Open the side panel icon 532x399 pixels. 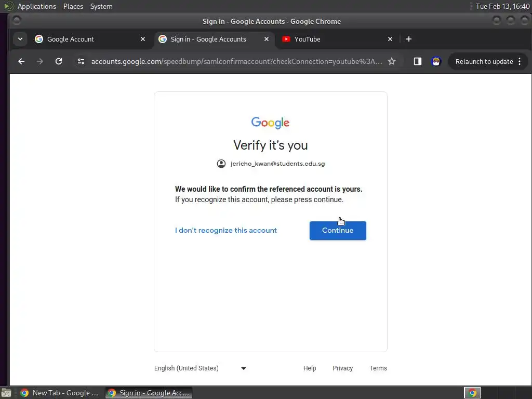[418, 61]
